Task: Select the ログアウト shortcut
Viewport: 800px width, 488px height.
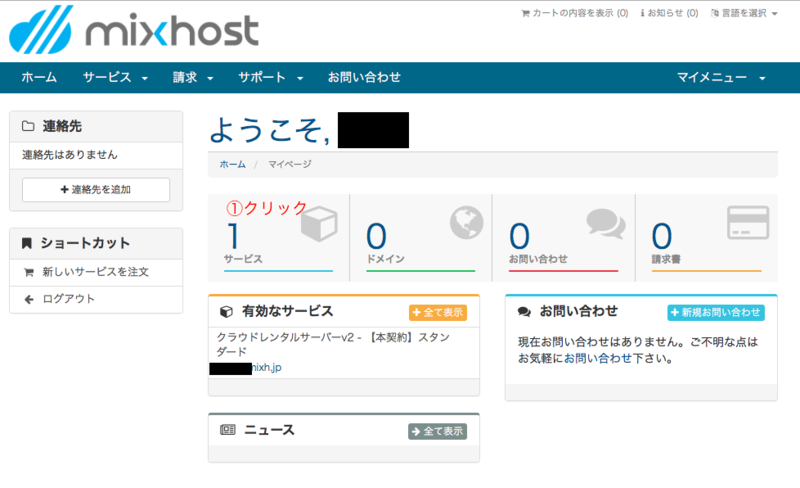Action: 96,299
